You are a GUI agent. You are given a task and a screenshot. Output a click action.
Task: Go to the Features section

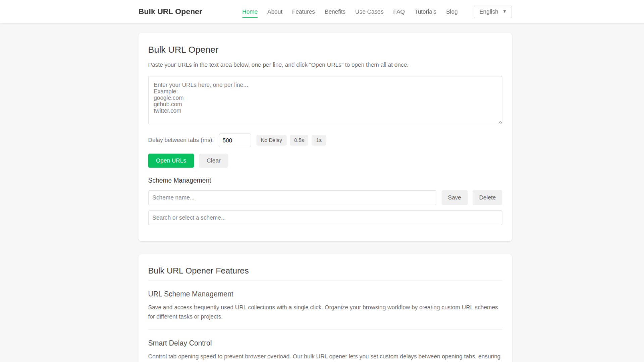(303, 12)
